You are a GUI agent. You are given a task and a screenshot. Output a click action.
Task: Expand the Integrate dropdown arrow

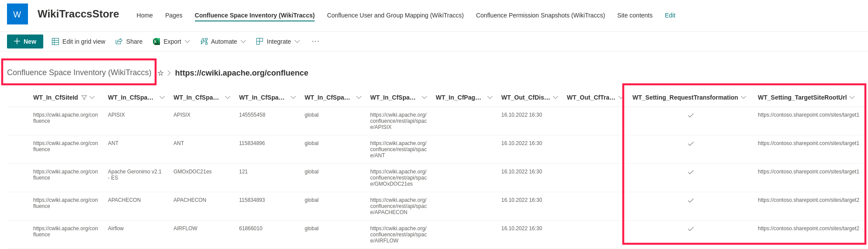point(297,41)
